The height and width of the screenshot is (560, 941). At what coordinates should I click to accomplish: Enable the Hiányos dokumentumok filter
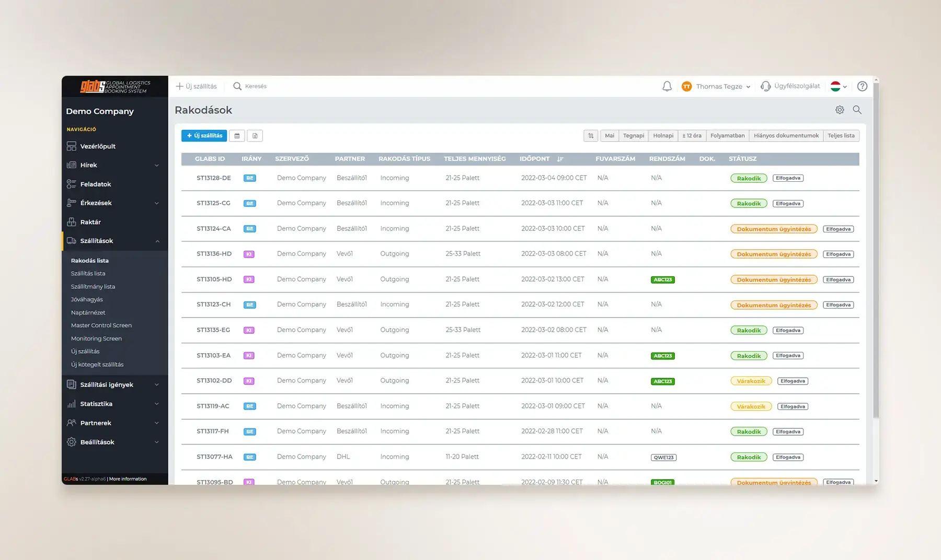point(786,136)
